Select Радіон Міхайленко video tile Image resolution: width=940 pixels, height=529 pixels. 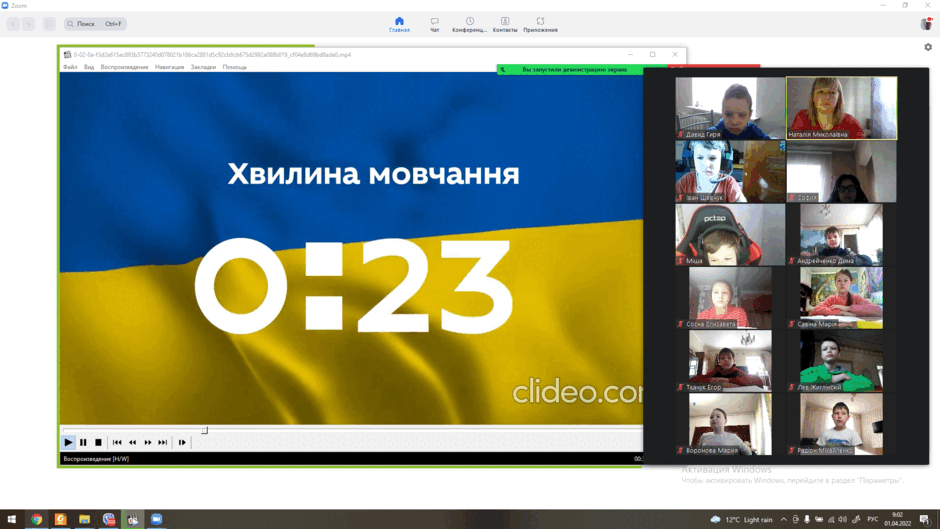[842, 424]
